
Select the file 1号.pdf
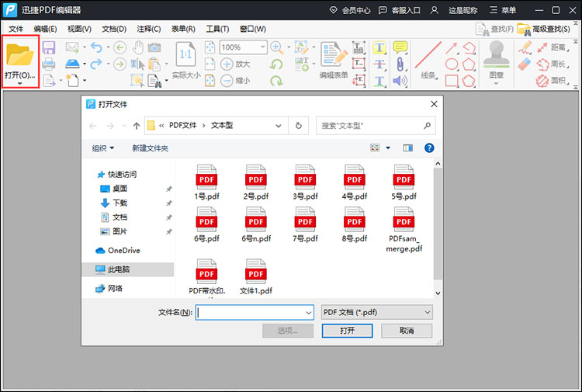(x=206, y=182)
